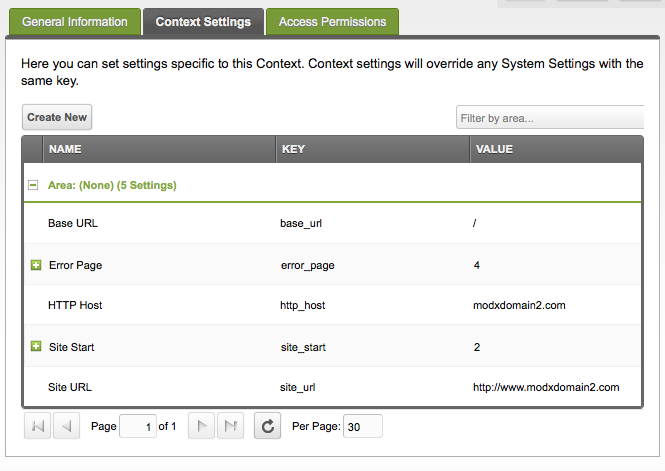The width and height of the screenshot is (665, 471).
Task: Select the Site Start value 2
Action: click(x=477, y=347)
